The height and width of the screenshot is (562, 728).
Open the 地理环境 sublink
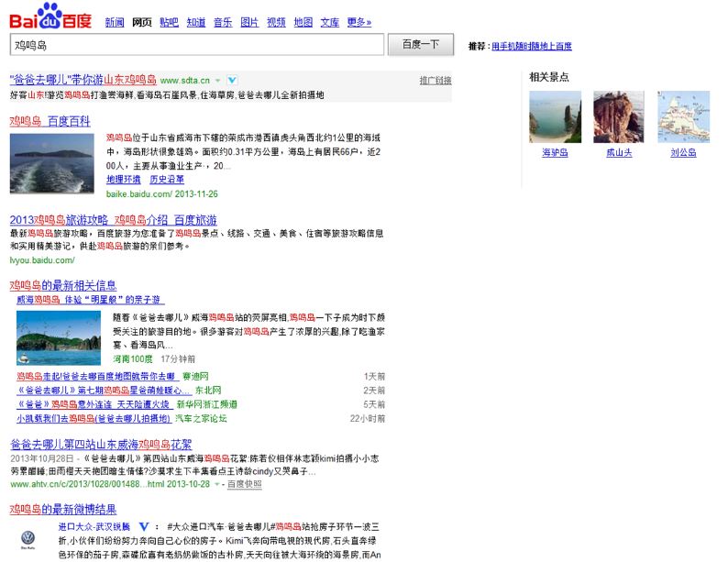124,179
